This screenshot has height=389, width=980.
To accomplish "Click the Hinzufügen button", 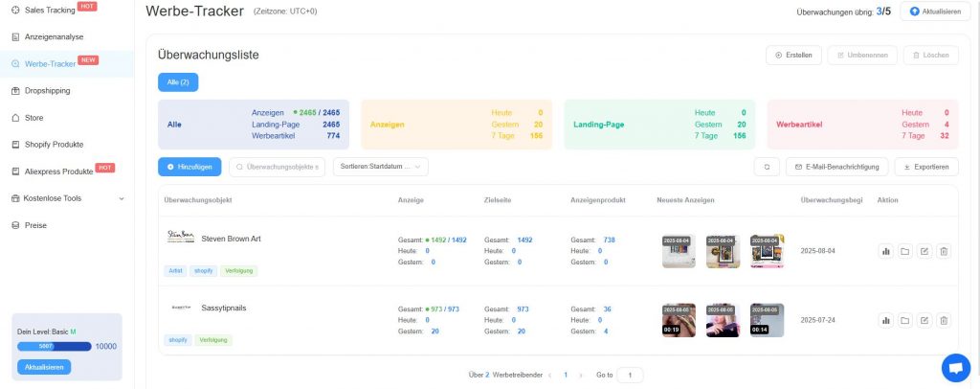I will [x=189, y=167].
